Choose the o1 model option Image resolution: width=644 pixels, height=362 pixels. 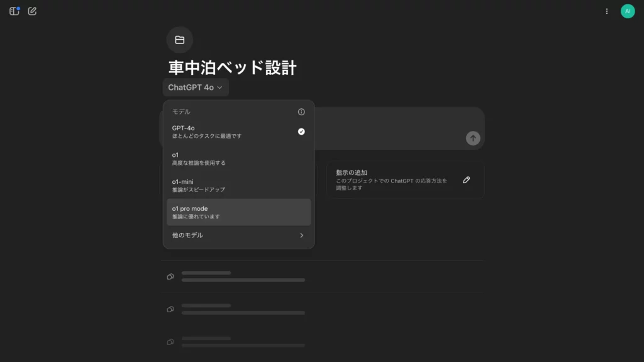click(x=238, y=158)
